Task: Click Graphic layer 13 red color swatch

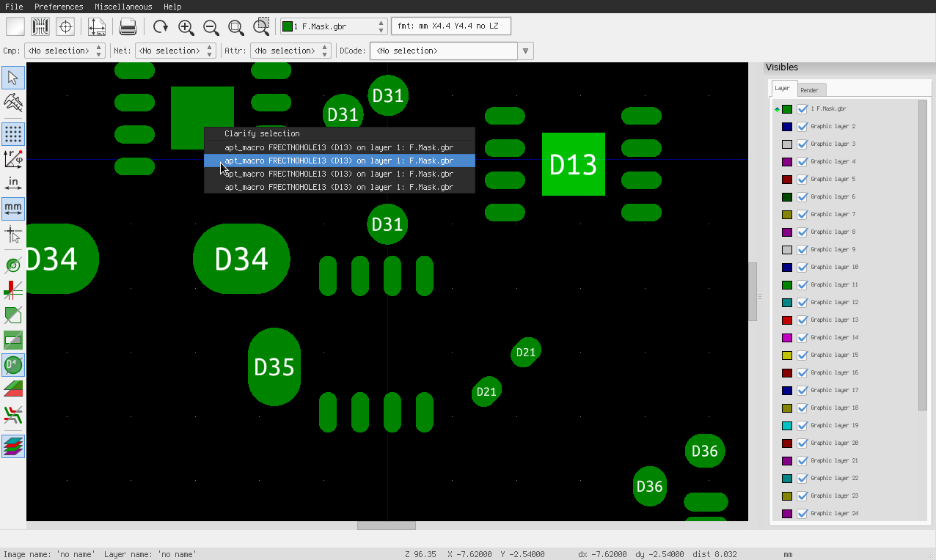Action: [787, 320]
